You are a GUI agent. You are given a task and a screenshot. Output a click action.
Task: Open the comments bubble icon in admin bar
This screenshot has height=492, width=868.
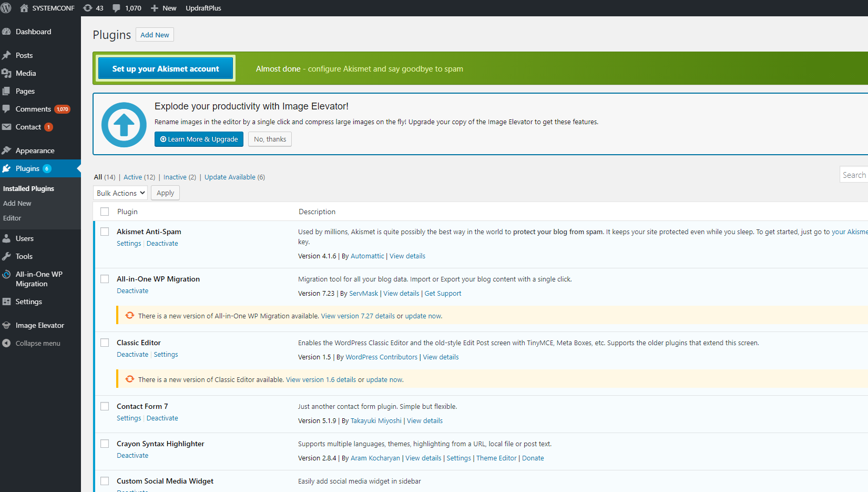tap(116, 8)
